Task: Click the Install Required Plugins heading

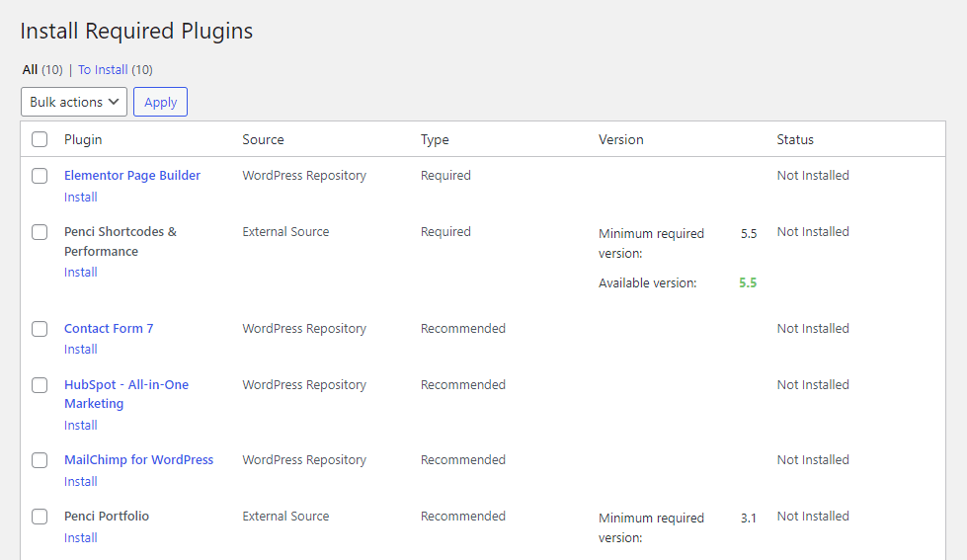Action: tap(136, 31)
